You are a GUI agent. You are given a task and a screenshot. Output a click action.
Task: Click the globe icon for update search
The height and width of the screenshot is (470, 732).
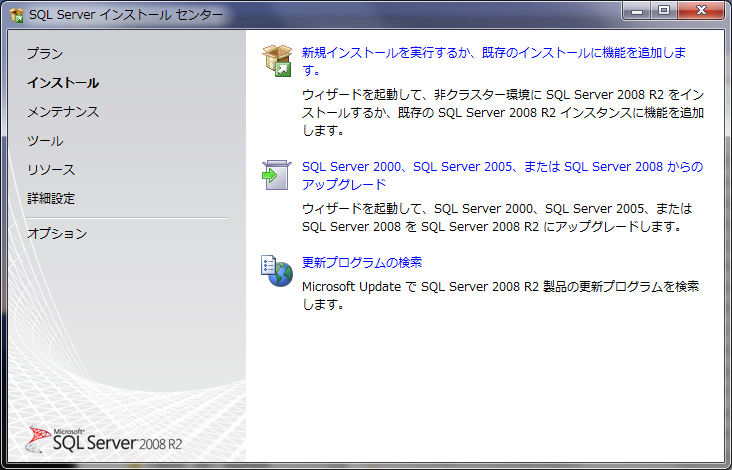(x=275, y=271)
